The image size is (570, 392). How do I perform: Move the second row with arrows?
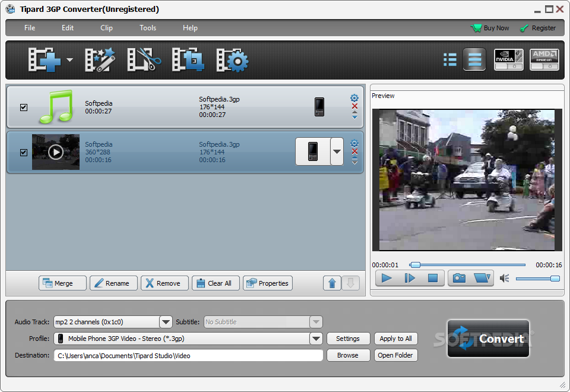pos(354,160)
